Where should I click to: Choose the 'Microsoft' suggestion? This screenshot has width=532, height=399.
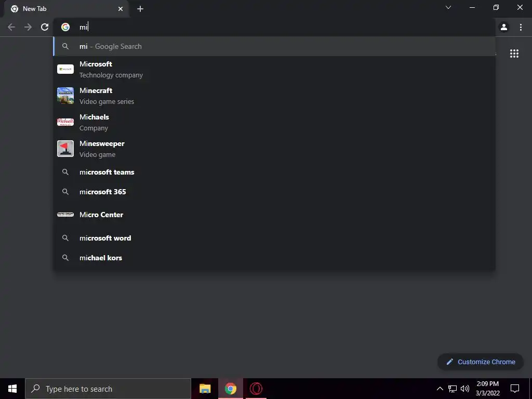tap(274, 69)
